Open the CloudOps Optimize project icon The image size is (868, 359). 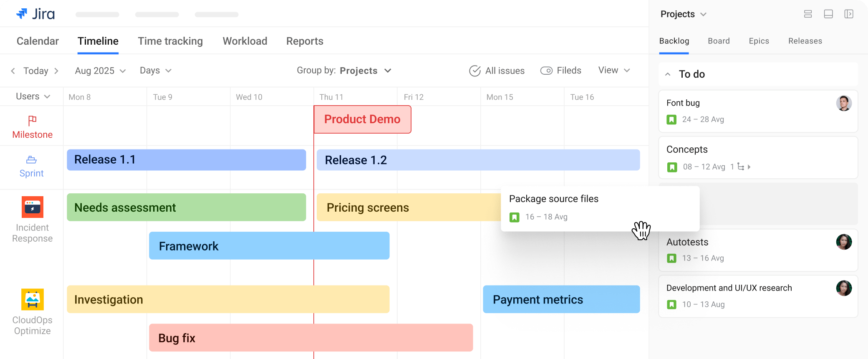tap(33, 299)
